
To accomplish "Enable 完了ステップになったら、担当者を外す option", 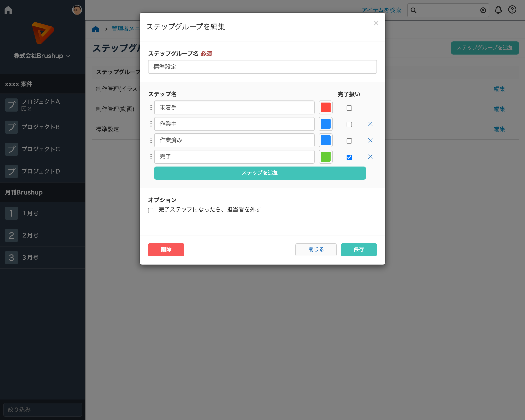I will [151, 210].
